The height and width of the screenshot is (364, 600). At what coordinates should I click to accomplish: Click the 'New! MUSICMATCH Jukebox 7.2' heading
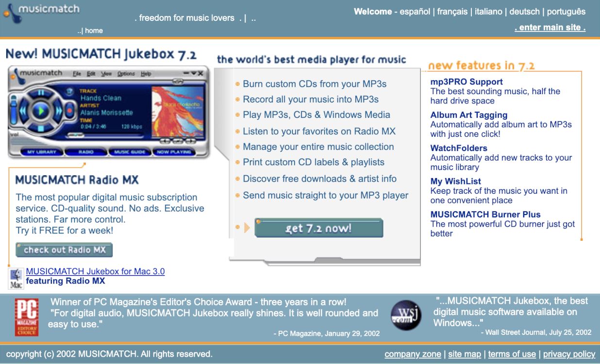point(101,54)
